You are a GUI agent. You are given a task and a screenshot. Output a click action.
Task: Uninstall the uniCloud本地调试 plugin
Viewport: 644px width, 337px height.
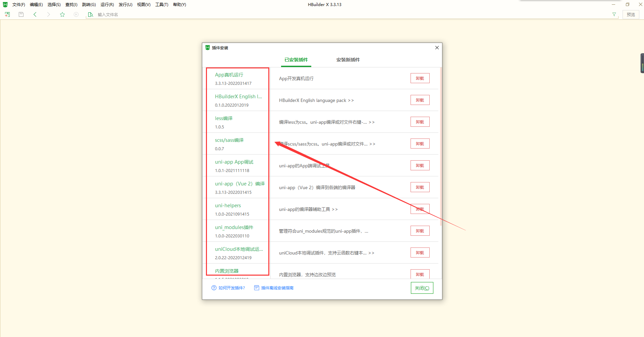420,252
